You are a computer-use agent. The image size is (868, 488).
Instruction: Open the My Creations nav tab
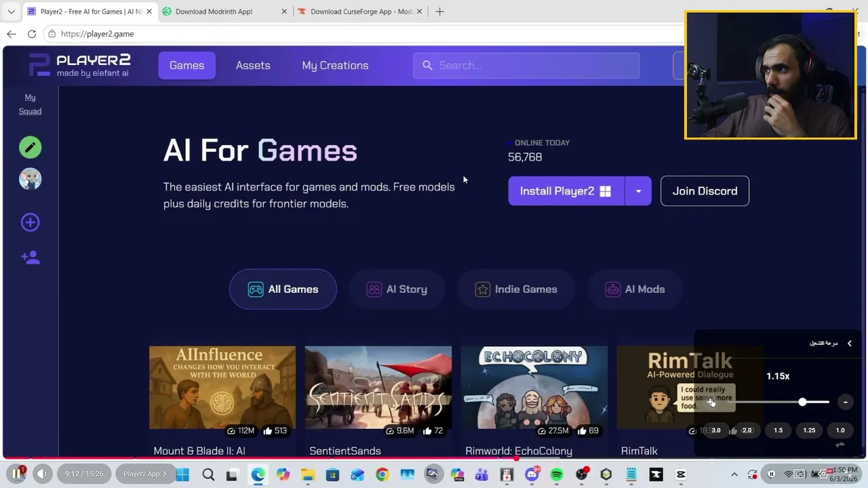click(x=335, y=65)
